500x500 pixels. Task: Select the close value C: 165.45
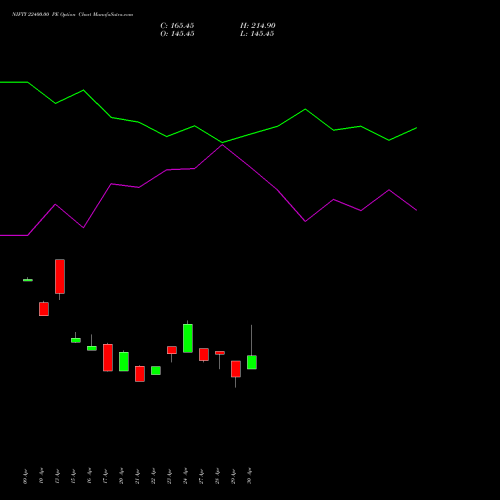point(177,26)
